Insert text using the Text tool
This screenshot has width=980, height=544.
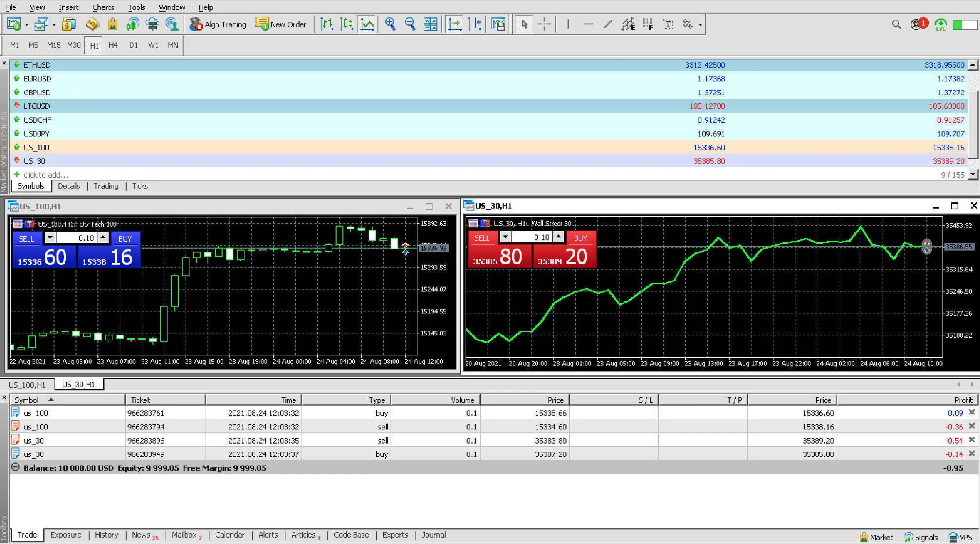tap(669, 24)
